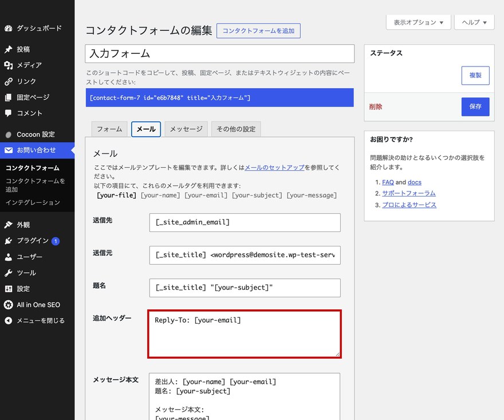Click the [your-email] mail tag in tag list
The width and height of the screenshot is (504, 420).
[x=206, y=195]
